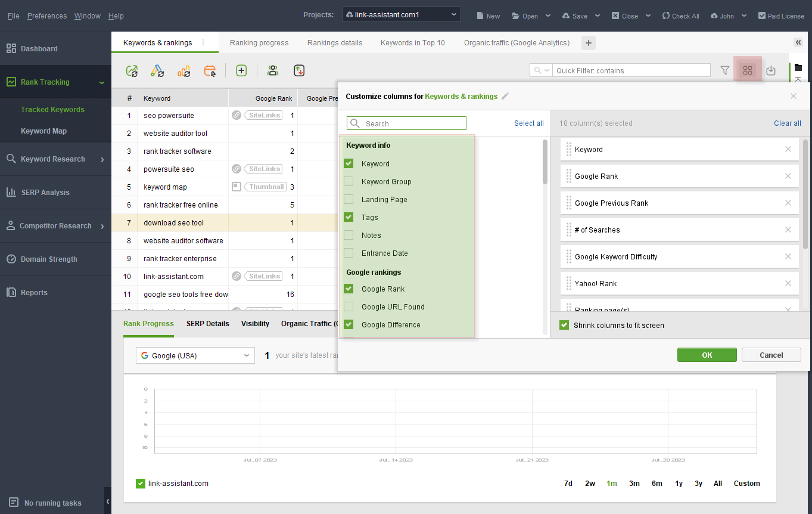
Task: Click drag handle of Google Previous Rank column
Action: click(x=569, y=203)
